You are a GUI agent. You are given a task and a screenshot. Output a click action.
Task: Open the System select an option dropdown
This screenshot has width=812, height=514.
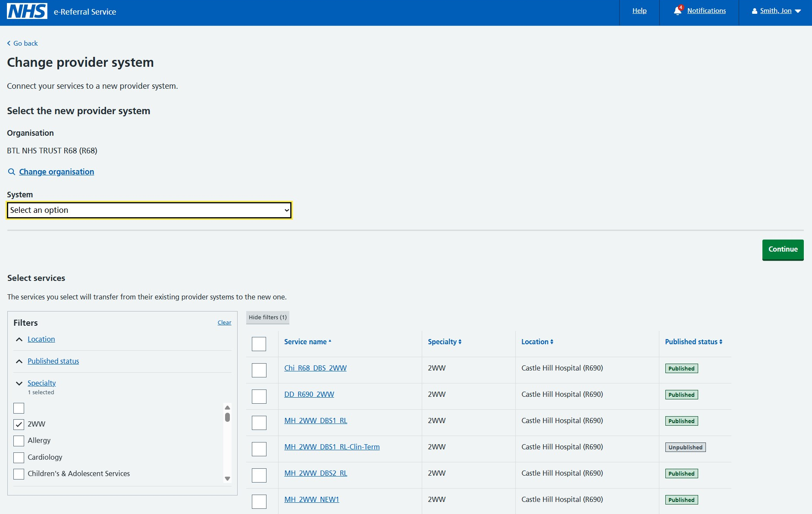tap(149, 210)
